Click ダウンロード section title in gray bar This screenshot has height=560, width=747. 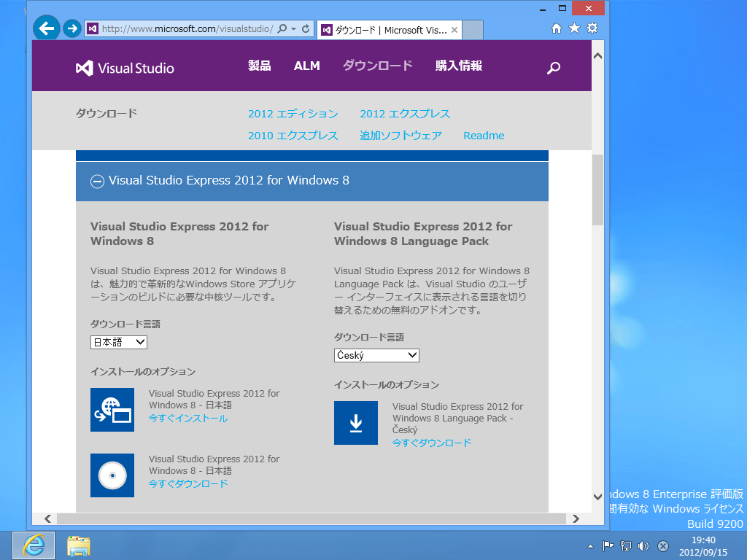(x=107, y=113)
